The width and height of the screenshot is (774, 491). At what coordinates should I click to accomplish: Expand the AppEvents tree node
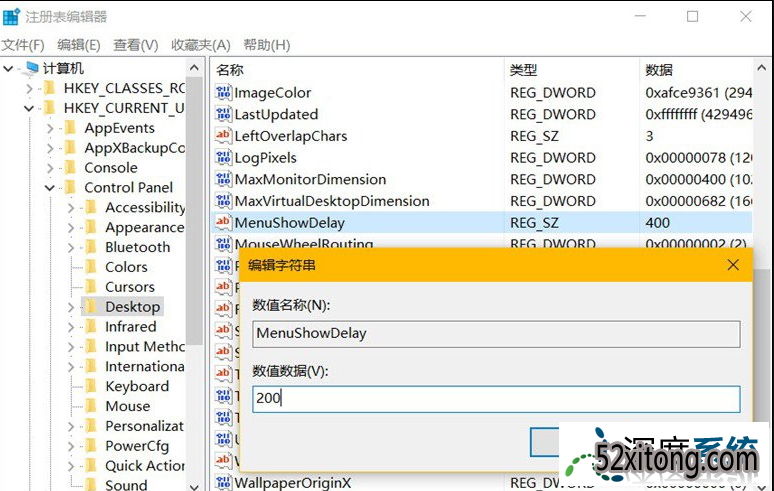coord(50,128)
